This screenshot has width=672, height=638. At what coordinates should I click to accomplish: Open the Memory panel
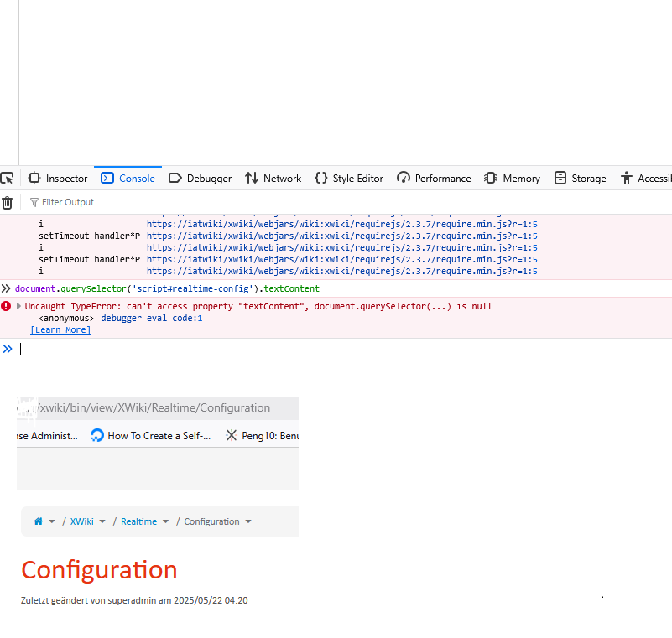click(512, 178)
